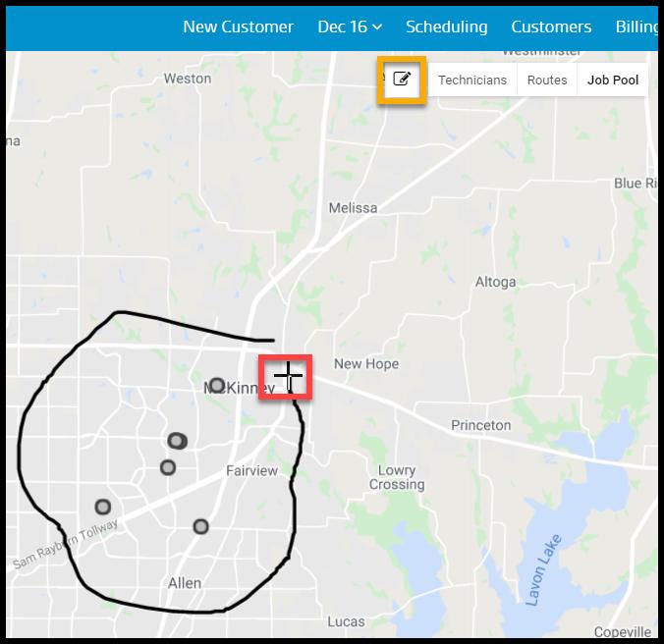This screenshot has width=664, height=644.
Task: Go to the Scheduling menu
Action: pos(446,27)
